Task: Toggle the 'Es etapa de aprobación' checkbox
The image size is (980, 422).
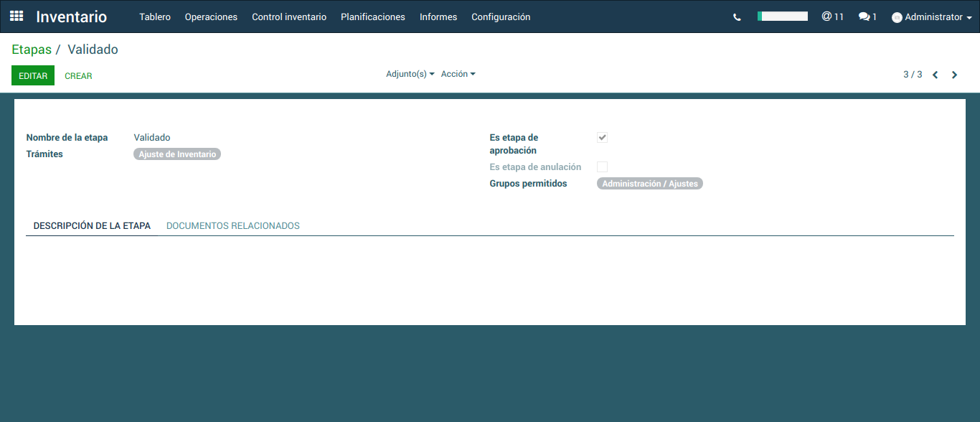Action: 603,138
